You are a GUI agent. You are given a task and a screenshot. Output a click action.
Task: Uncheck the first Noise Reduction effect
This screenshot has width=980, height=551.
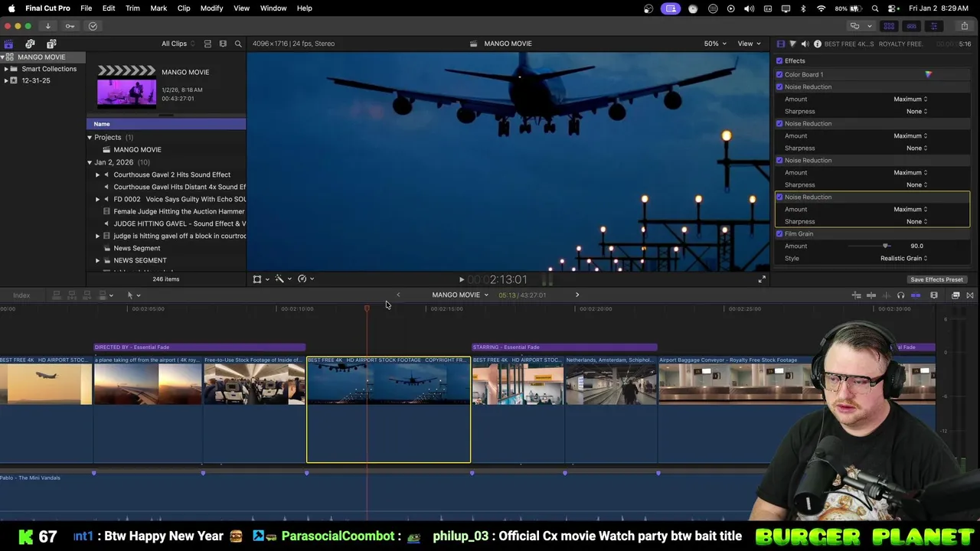coord(779,86)
